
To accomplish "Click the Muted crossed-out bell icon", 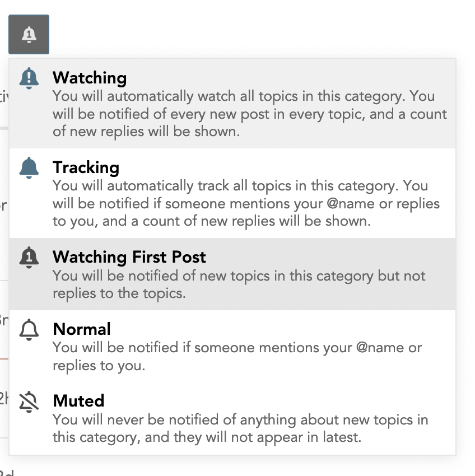I will [x=29, y=402].
